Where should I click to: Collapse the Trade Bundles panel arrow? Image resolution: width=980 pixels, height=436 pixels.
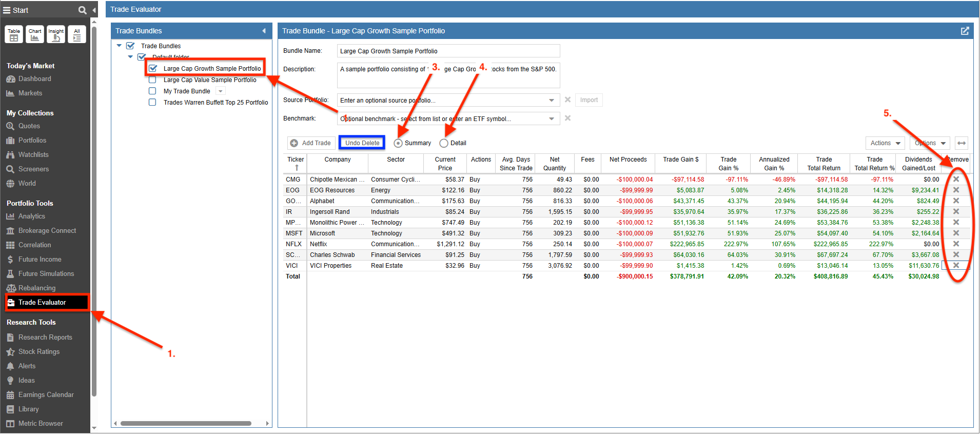tap(264, 31)
